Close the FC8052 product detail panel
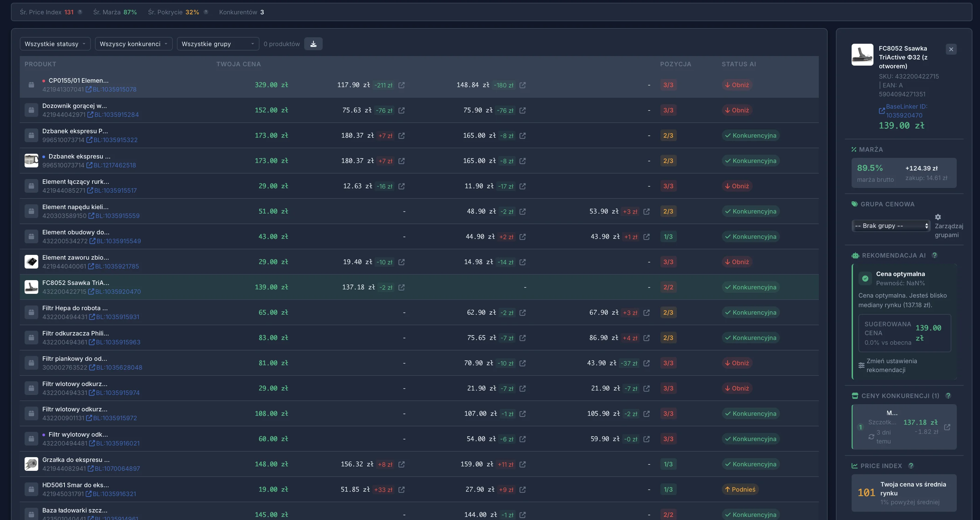980x520 pixels. (951, 49)
